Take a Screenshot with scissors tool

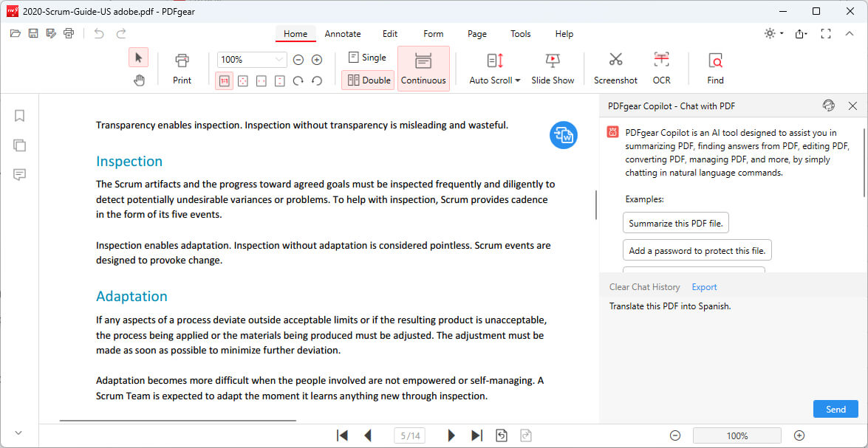(x=615, y=68)
